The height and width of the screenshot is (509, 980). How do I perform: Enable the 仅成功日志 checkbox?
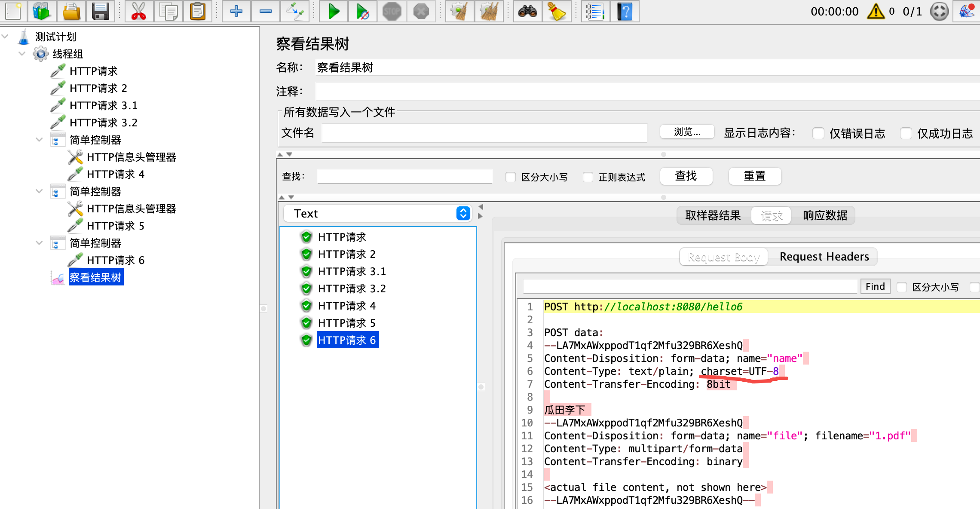pos(906,133)
